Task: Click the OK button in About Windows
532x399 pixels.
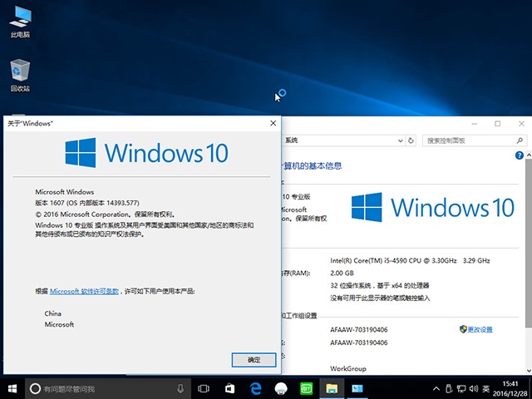Action: coord(254,359)
